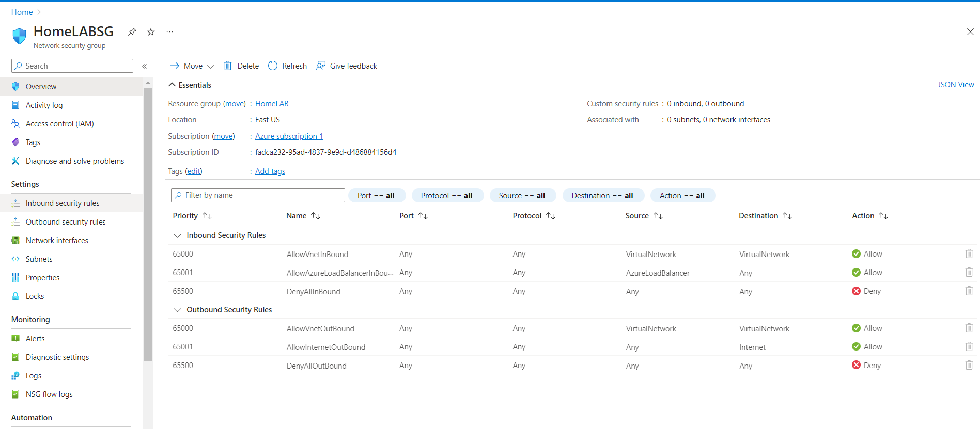The image size is (980, 429).
Task: Sort by Priority column
Action: pyautogui.click(x=192, y=216)
